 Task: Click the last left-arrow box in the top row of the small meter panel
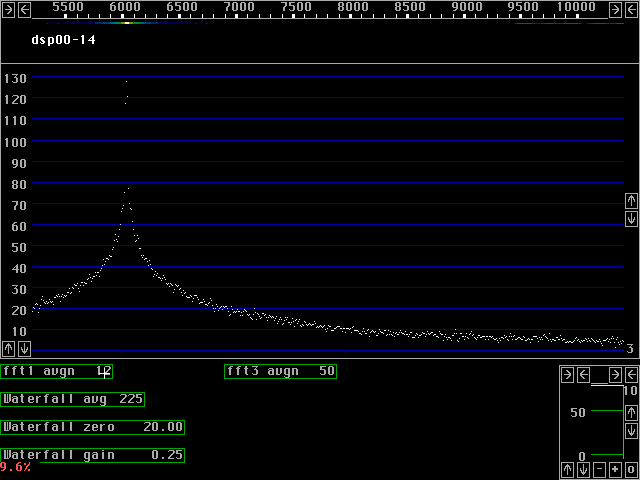[631, 374]
